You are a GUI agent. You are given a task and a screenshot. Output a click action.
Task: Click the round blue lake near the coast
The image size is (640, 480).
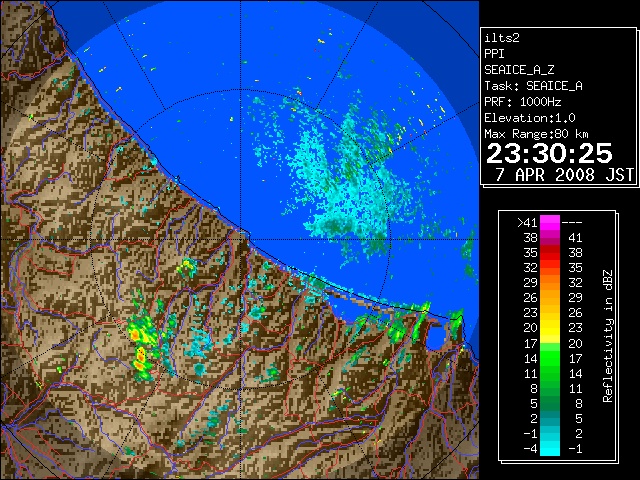coord(436,336)
